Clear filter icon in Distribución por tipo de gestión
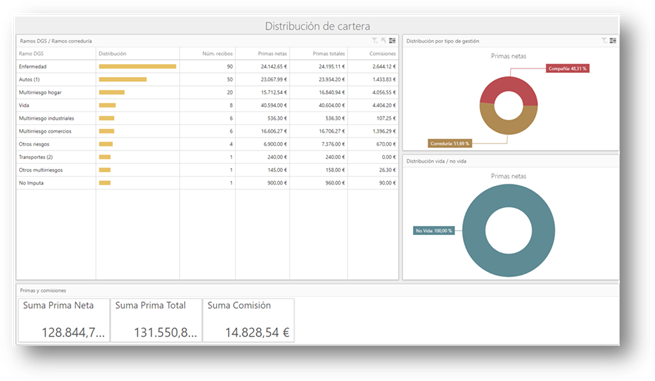This screenshot has height=381, width=655. pyautogui.click(x=604, y=41)
